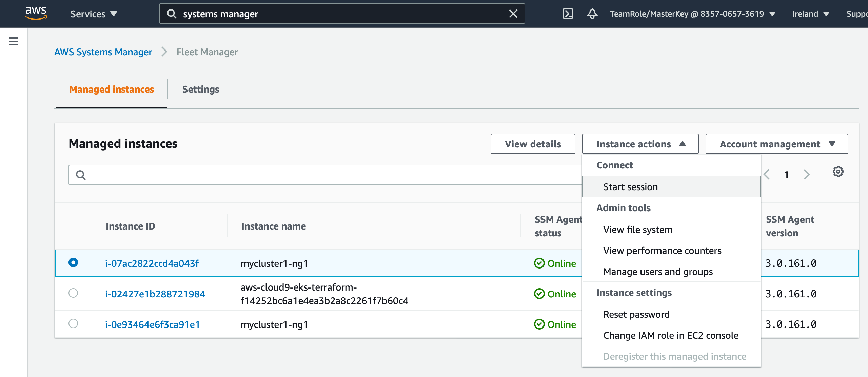Open instance link i-07ac2822ccd4a043f
The image size is (868, 377).
[152, 263]
